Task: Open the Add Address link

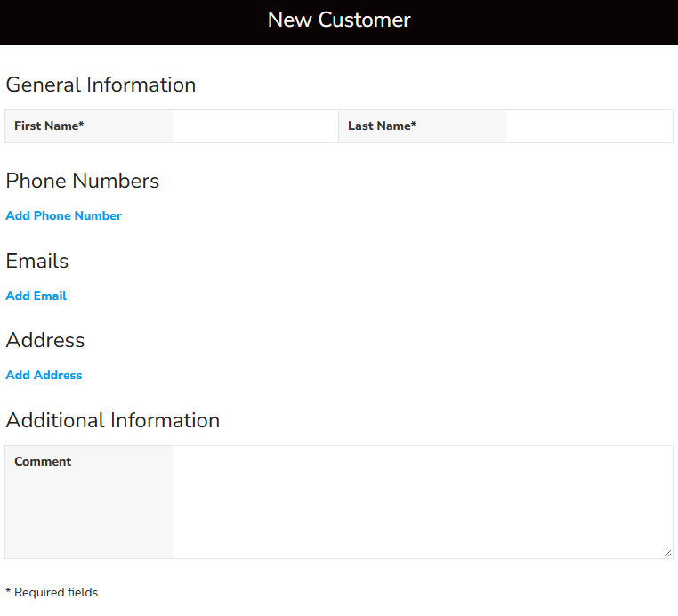Action: click(x=44, y=375)
